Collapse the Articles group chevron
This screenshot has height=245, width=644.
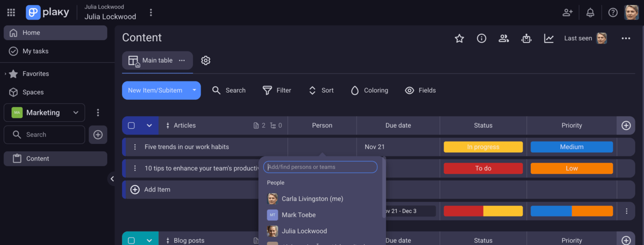pyautogui.click(x=149, y=126)
